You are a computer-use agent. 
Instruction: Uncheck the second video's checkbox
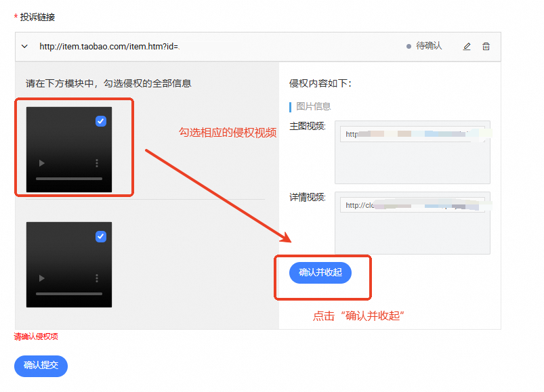101,236
